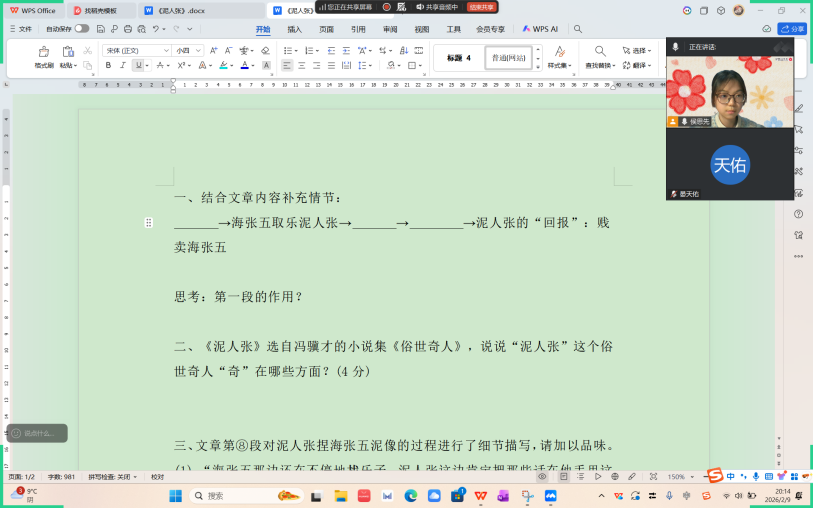This screenshot has height=508, width=813.
Task: Click the Paste (粘贴) clipboard icon
Action: point(68,54)
